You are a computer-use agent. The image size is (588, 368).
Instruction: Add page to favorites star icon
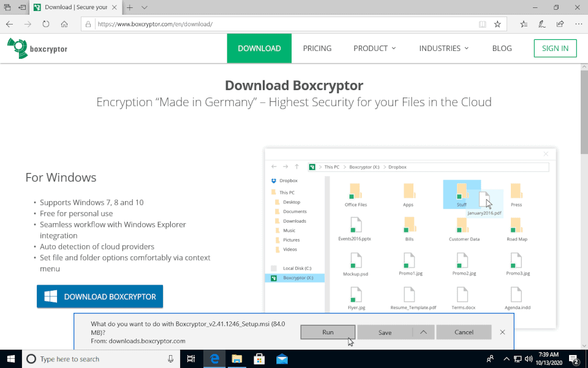(x=497, y=24)
